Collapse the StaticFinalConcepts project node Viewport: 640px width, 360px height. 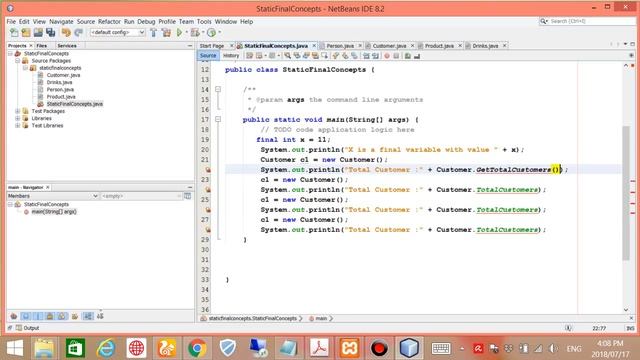click(x=10, y=53)
